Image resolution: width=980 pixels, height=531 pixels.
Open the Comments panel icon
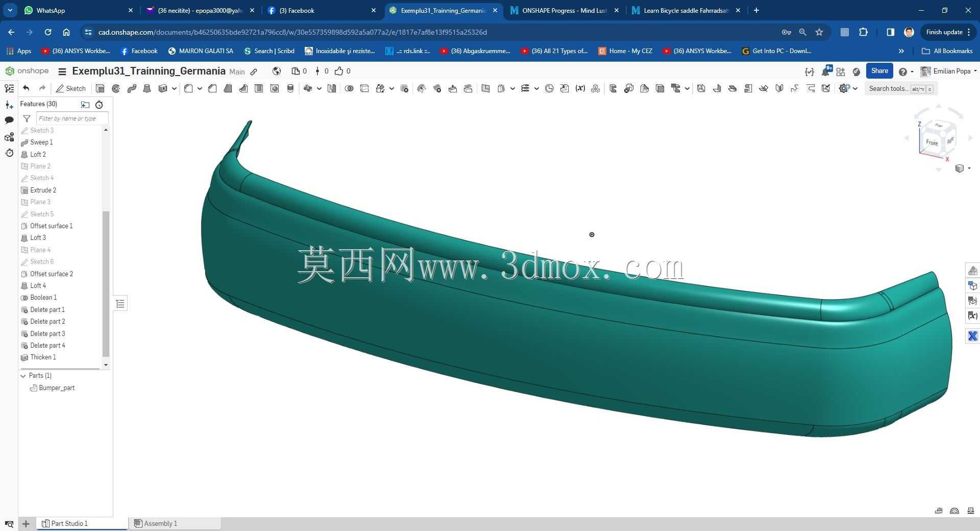pos(9,120)
